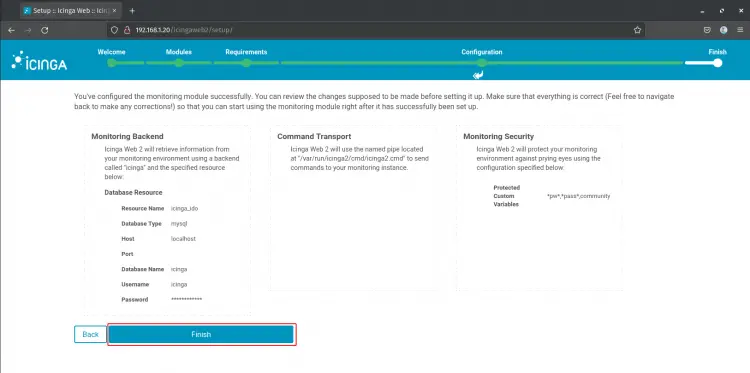The width and height of the screenshot is (750, 373).
Task: Close the Setup Icinga Web tab
Action: click(114, 11)
